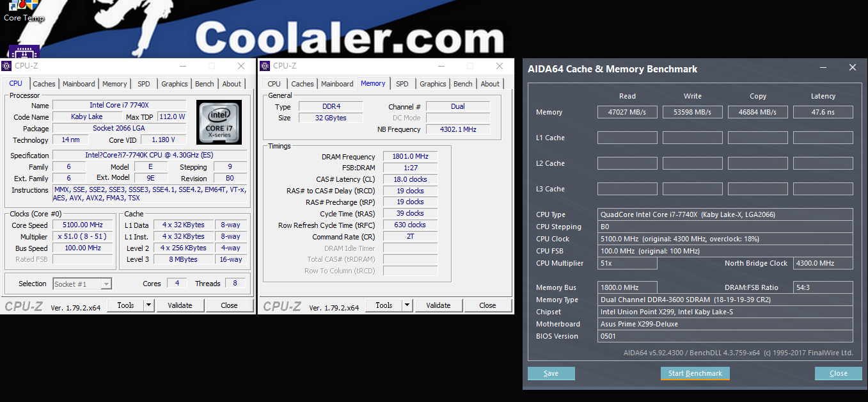The height and width of the screenshot is (402, 868).
Task: Click Validate in the Memory-tab CPU-Z window
Action: coord(439,305)
